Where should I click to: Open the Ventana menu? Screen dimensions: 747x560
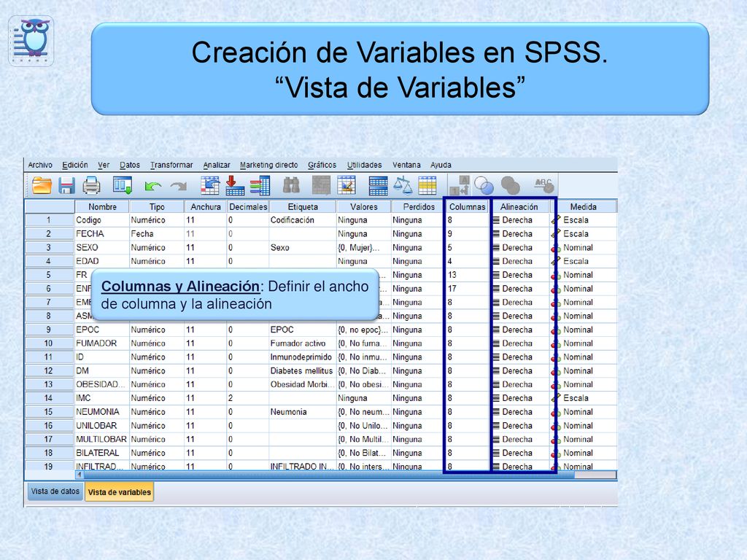406,165
